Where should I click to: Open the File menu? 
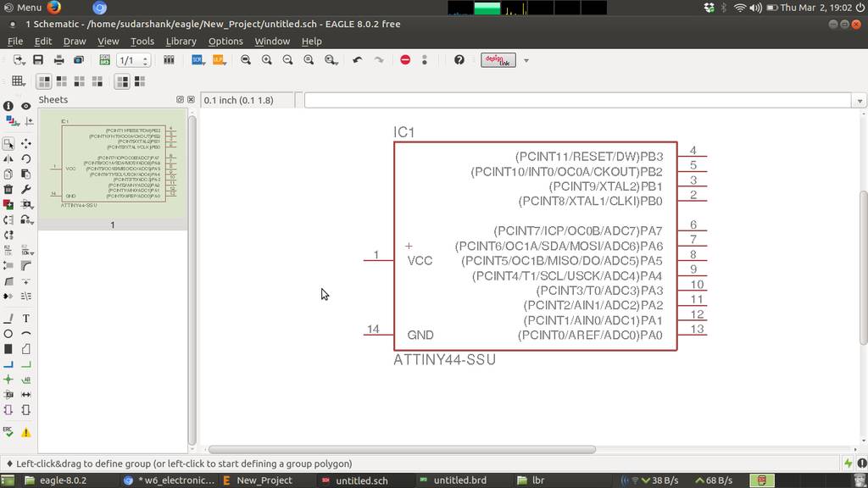tap(15, 41)
